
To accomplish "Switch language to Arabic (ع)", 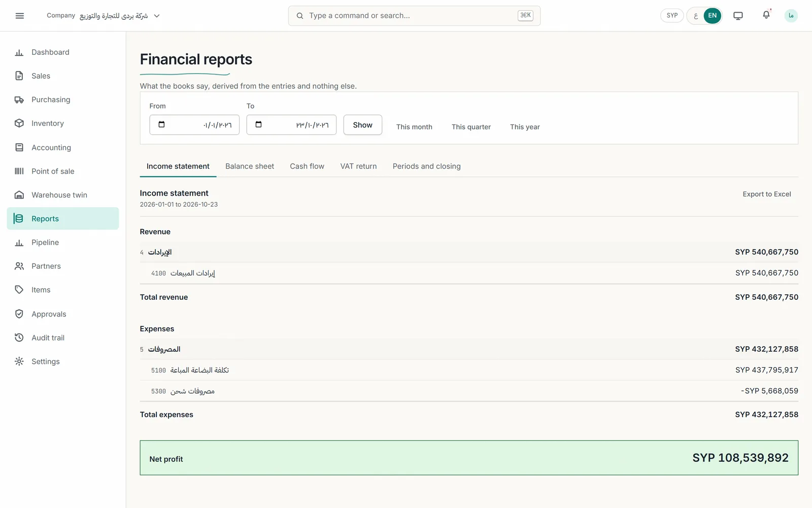I will [x=696, y=16].
